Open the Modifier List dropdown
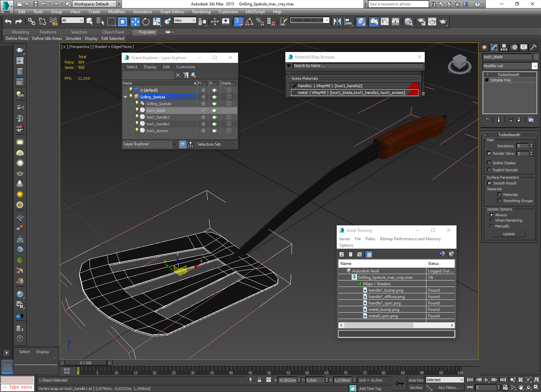541x392 pixels. [x=535, y=66]
